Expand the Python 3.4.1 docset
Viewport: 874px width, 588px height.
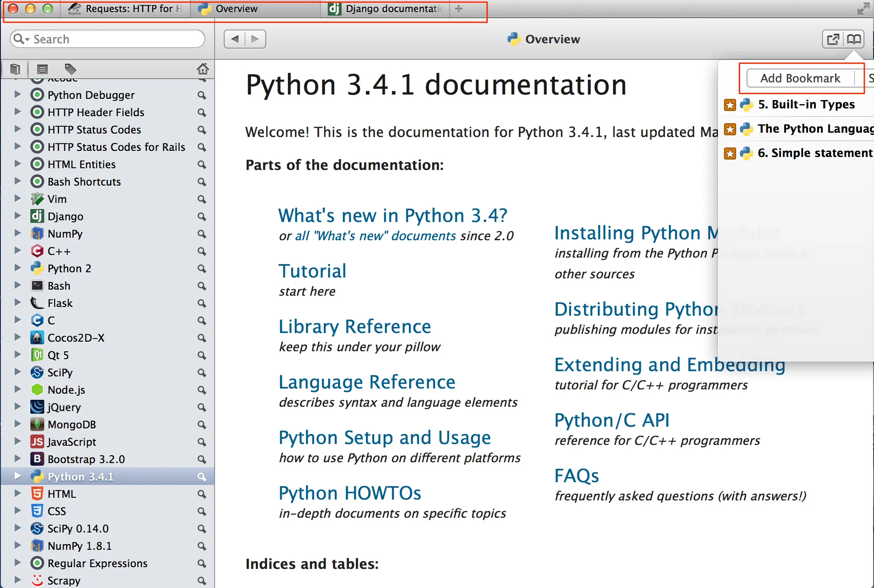click(x=17, y=476)
